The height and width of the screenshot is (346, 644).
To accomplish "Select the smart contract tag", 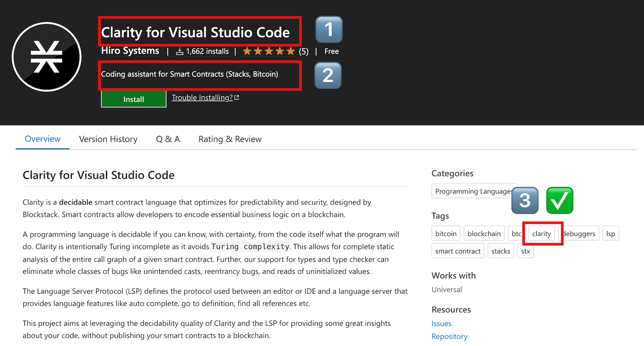I will pyautogui.click(x=458, y=250).
